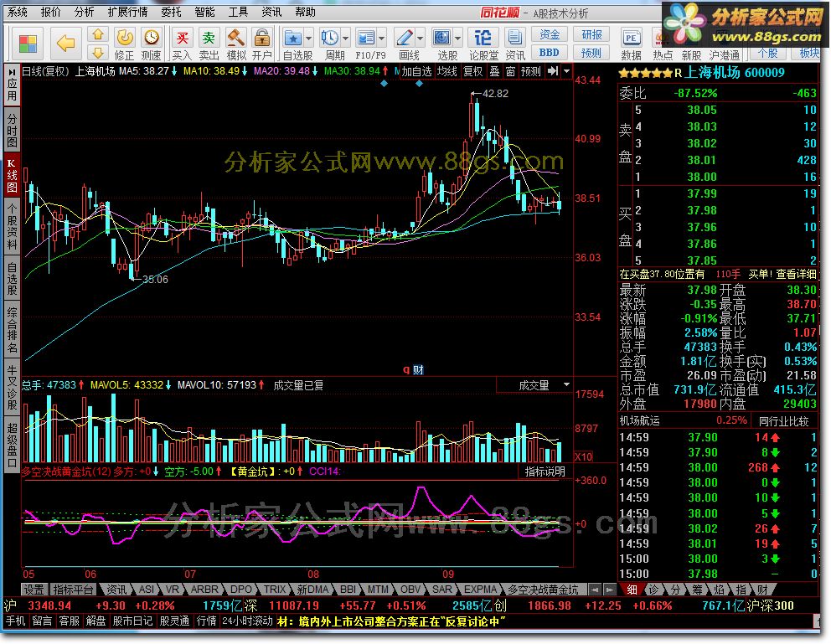Open the 智能 menu

click(204, 12)
